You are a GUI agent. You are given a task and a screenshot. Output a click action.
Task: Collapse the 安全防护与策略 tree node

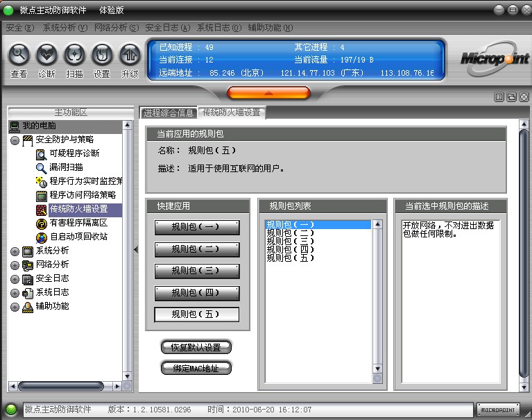pyautogui.click(x=15, y=140)
